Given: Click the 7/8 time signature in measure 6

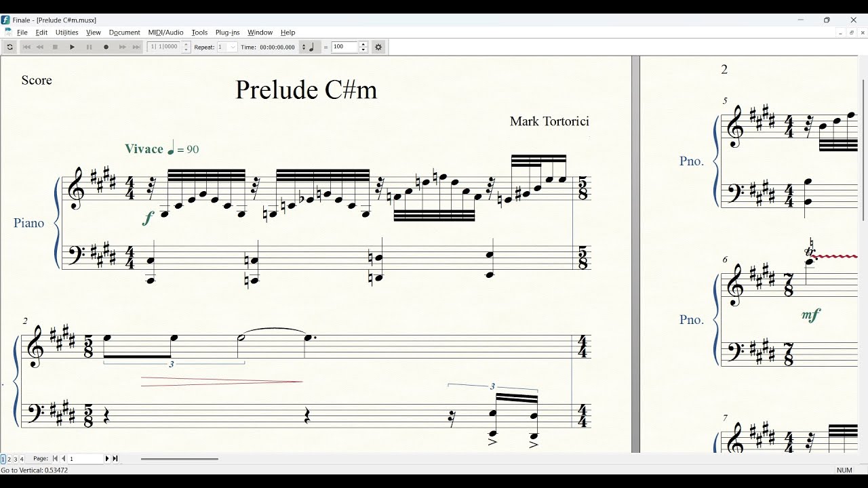Looking at the screenshot, I should click(789, 285).
